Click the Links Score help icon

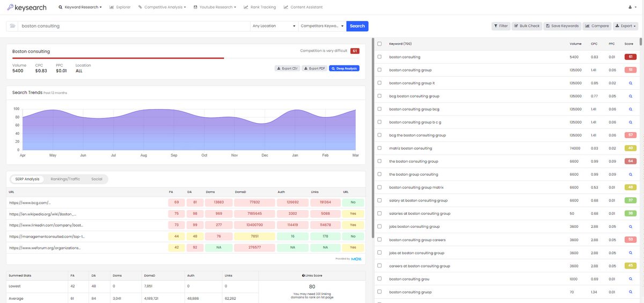[304, 276]
